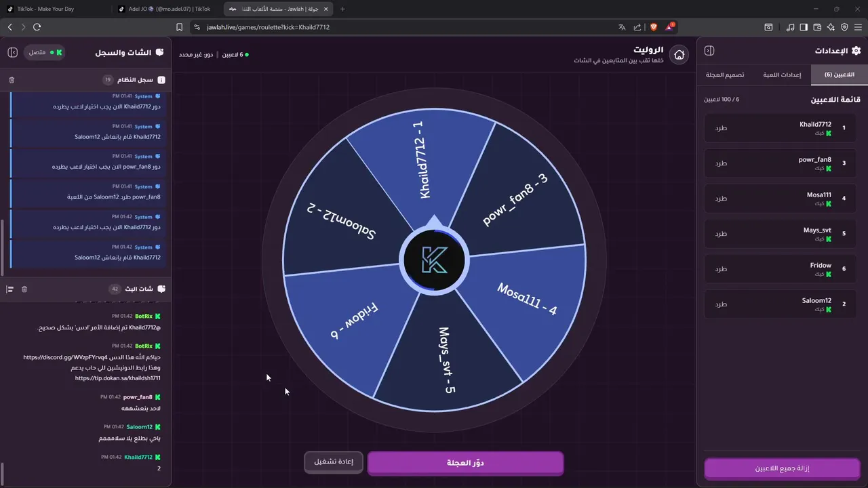Screen dimensions: 868x488
Task: Go back with the browser back arrow
Action: point(9,27)
